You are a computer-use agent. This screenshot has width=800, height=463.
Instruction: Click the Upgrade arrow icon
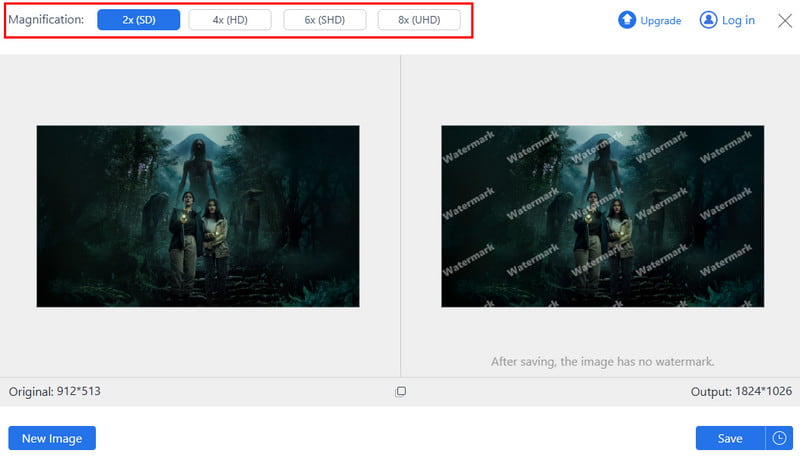tap(627, 20)
